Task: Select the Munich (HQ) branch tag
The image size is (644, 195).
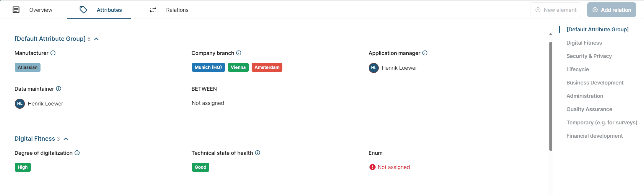Action: (208, 67)
